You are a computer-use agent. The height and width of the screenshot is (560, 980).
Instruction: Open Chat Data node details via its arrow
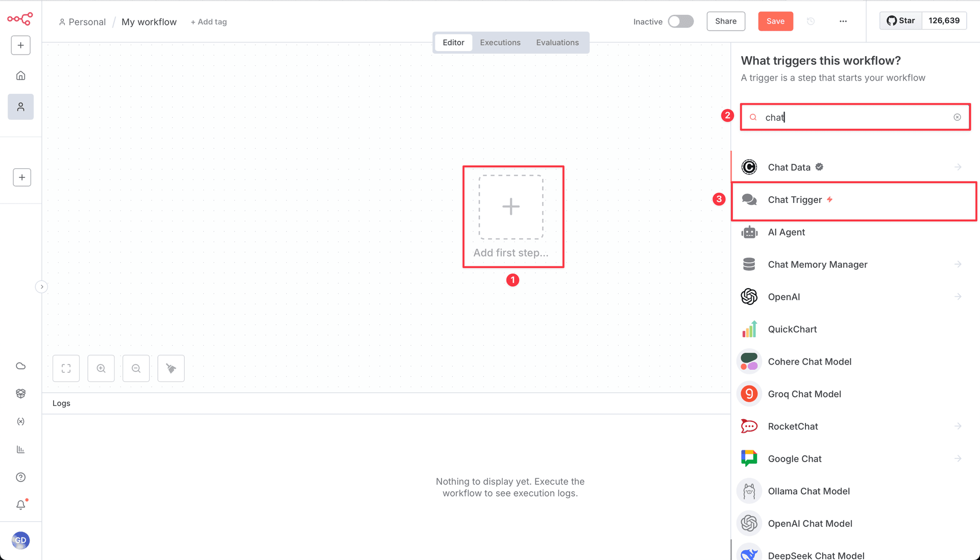958,167
